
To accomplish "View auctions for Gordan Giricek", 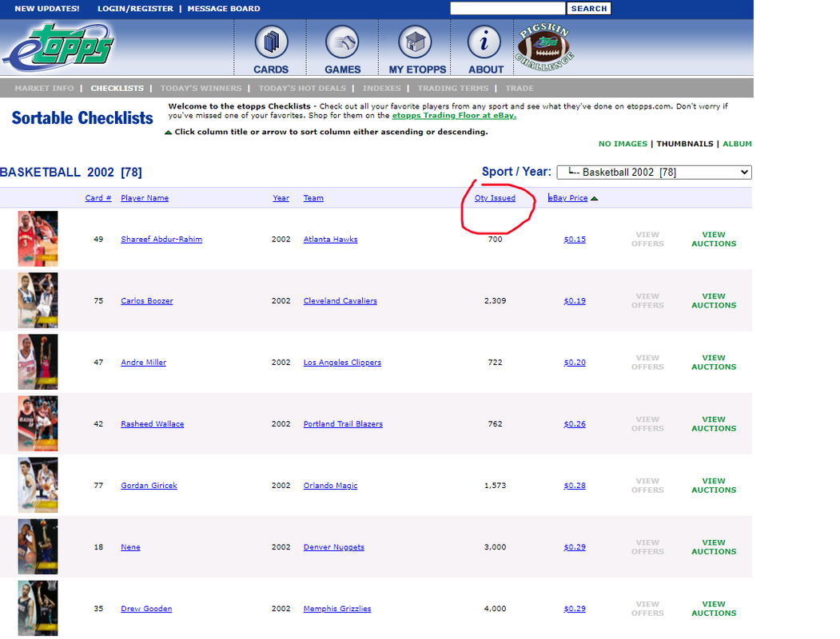I will coord(714,485).
